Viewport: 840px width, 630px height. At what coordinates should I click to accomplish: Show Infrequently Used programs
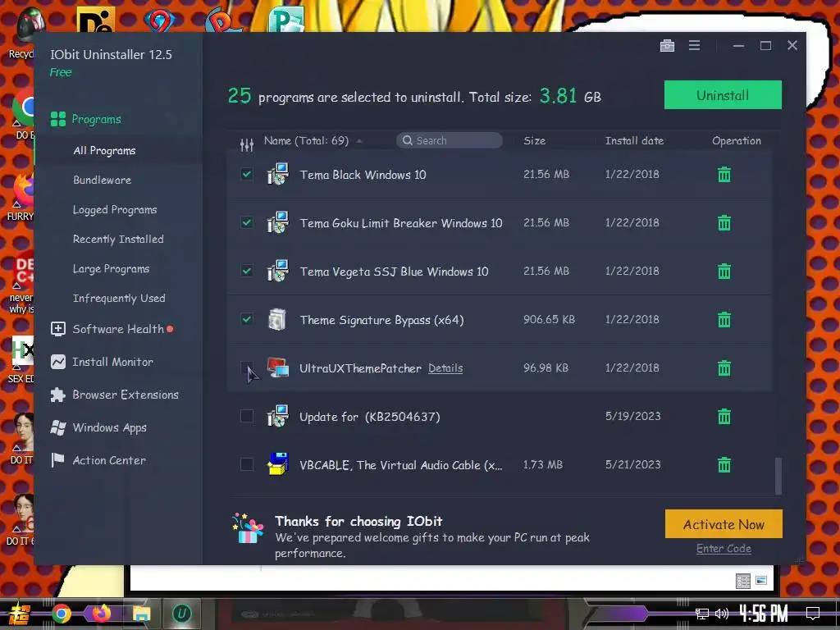(x=119, y=298)
